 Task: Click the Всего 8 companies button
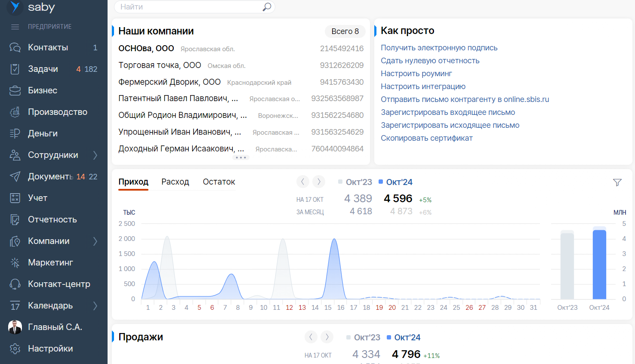[x=345, y=31]
